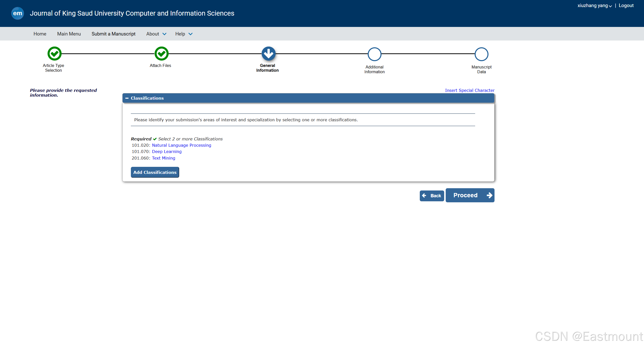Select Submit a Manuscript menu item
The width and height of the screenshot is (644, 347).
pos(113,34)
